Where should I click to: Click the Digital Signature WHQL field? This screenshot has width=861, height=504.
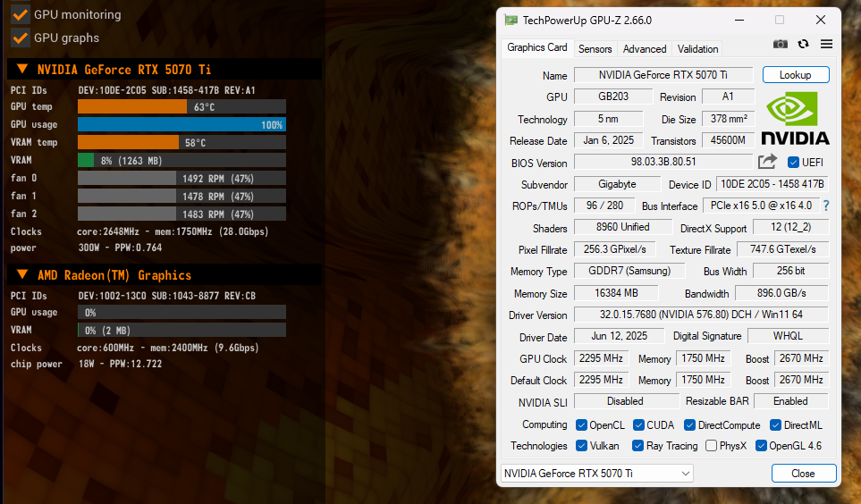pos(788,336)
